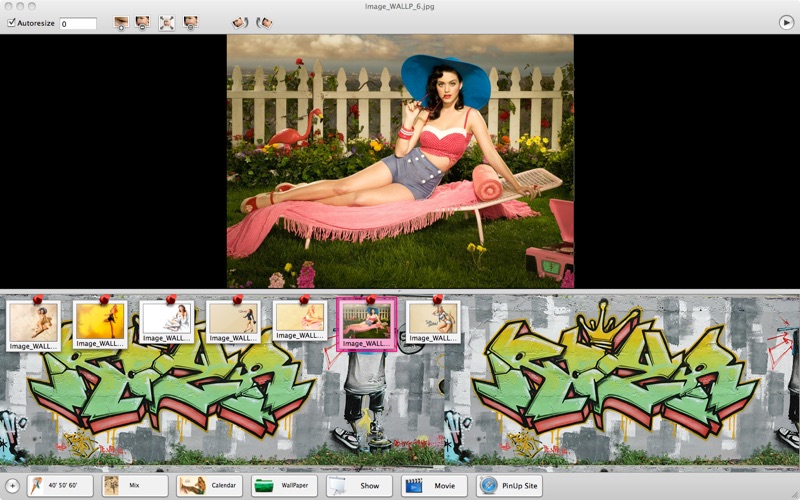Select the yellow background thumbnail
800x500 pixels.
(x=101, y=322)
